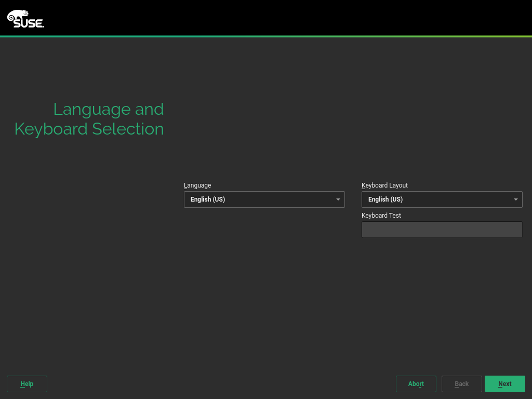
Task: Click the SUSE chameleon logo icon
Action: [18, 16]
